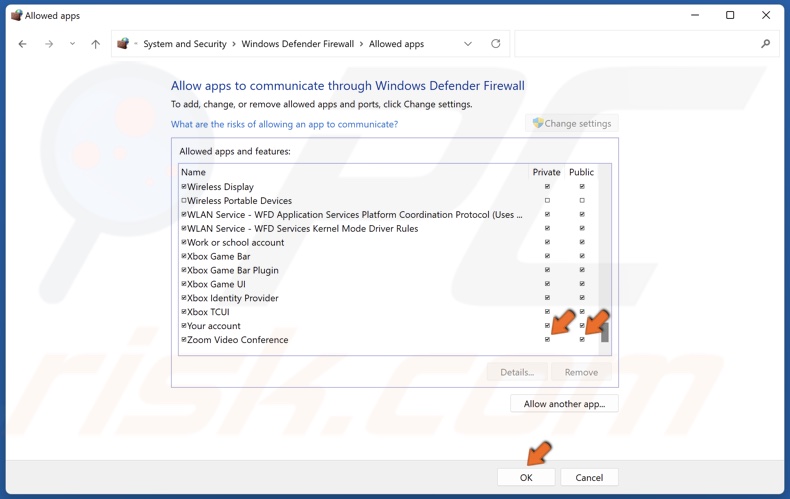Uncheck Xbox TCUI name checkbox
The height and width of the screenshot is (499, 790).
click(x=184, y=311)
